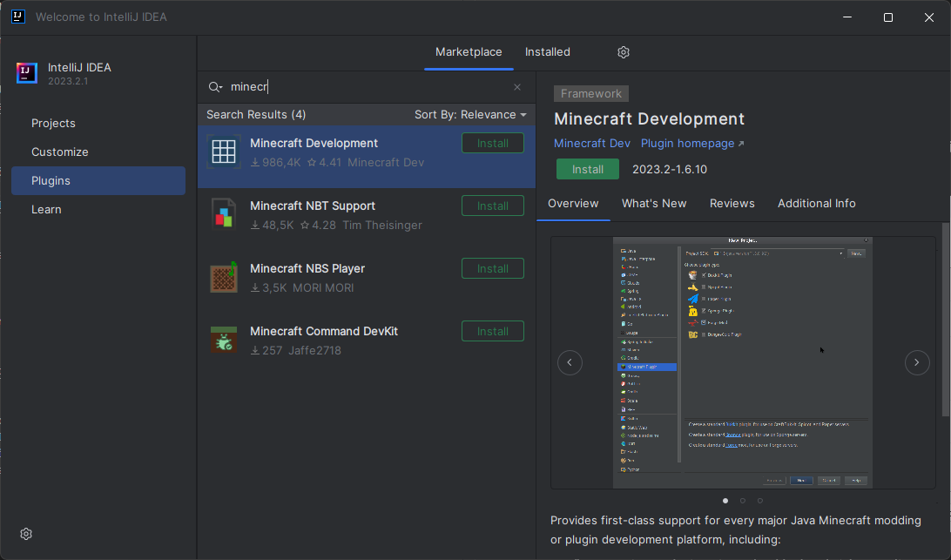951x560 pixels.
Task: Select the second screenshot pagination dot
Action: (743, 501)
